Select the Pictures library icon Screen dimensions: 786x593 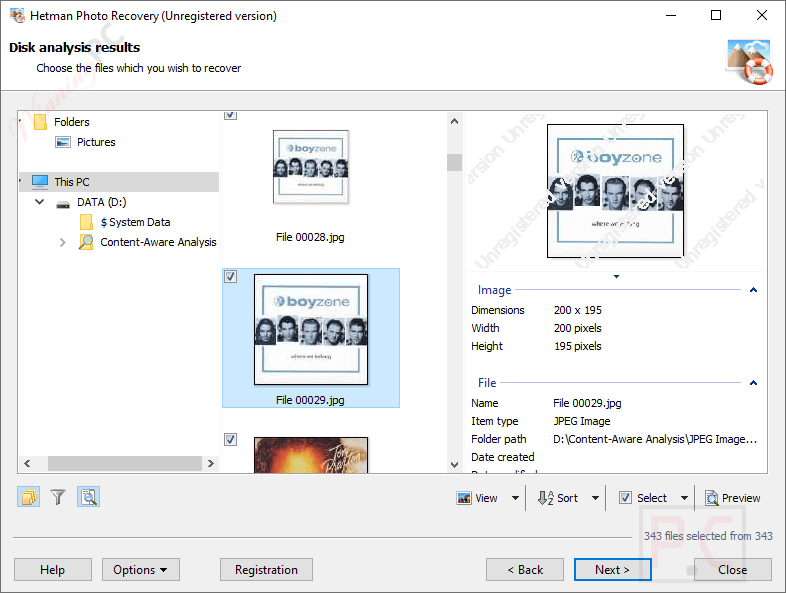[63, 142]
